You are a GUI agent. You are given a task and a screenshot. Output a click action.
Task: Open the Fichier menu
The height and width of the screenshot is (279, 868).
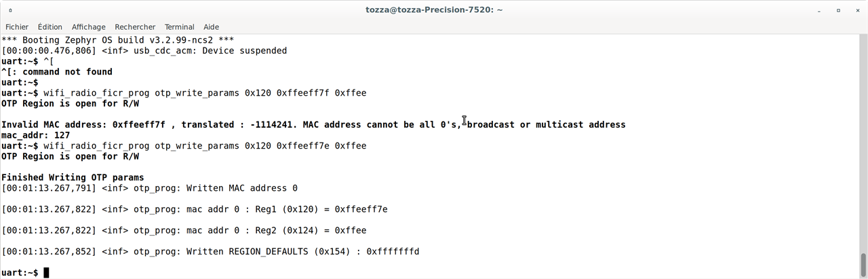click(x=17, y=27)
